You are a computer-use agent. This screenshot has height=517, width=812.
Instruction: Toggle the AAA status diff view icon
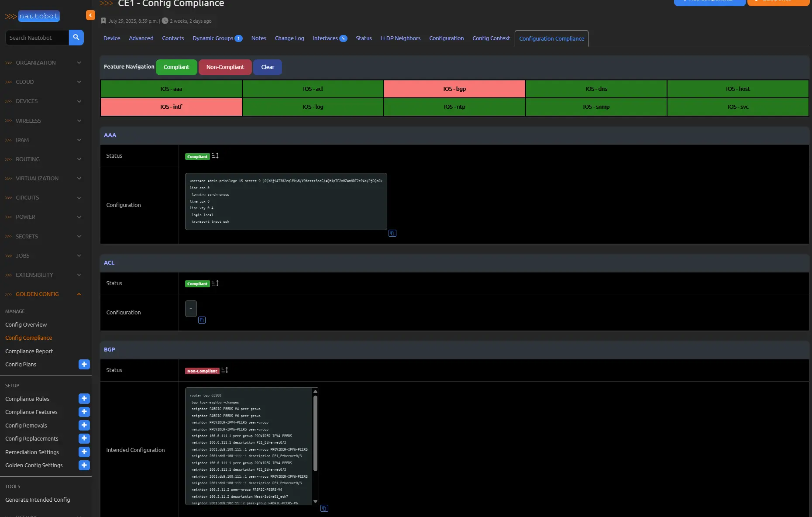[215, 156]
